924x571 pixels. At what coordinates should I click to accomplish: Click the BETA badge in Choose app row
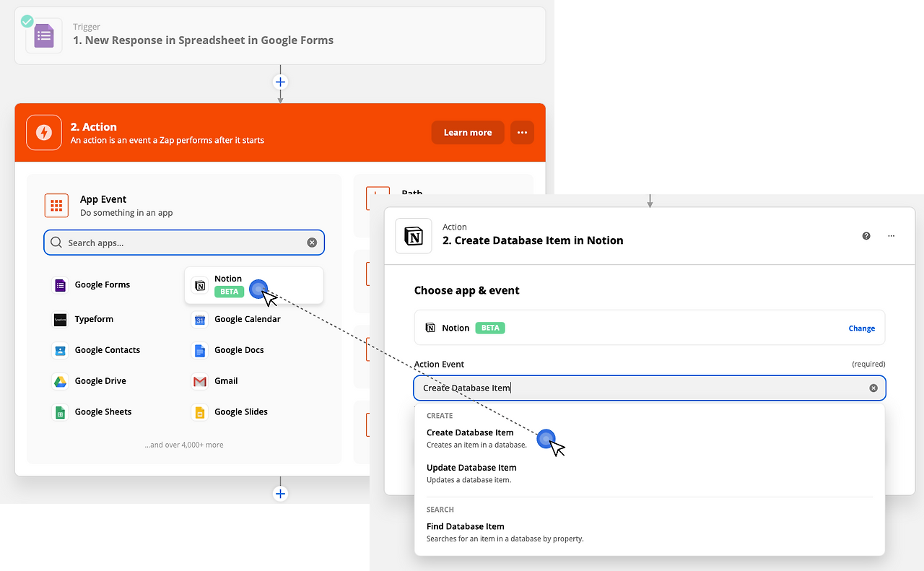click(x=490, y=328)
